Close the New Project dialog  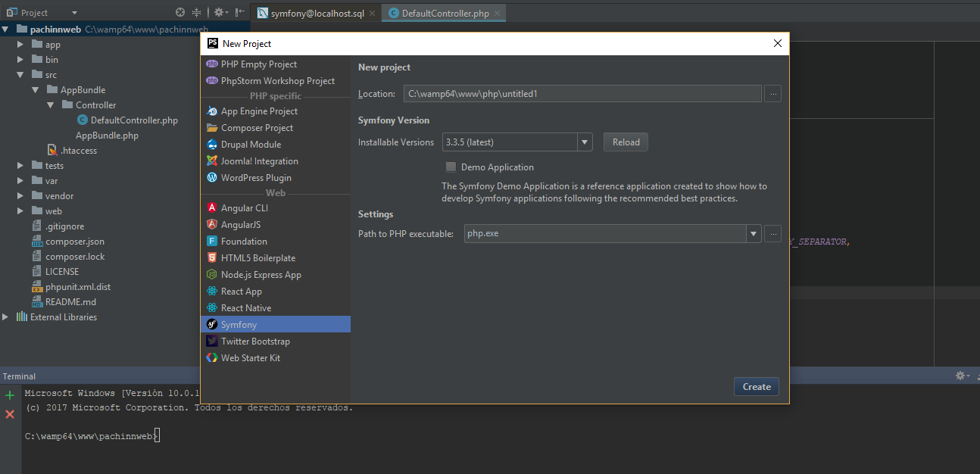click(777, 44)
